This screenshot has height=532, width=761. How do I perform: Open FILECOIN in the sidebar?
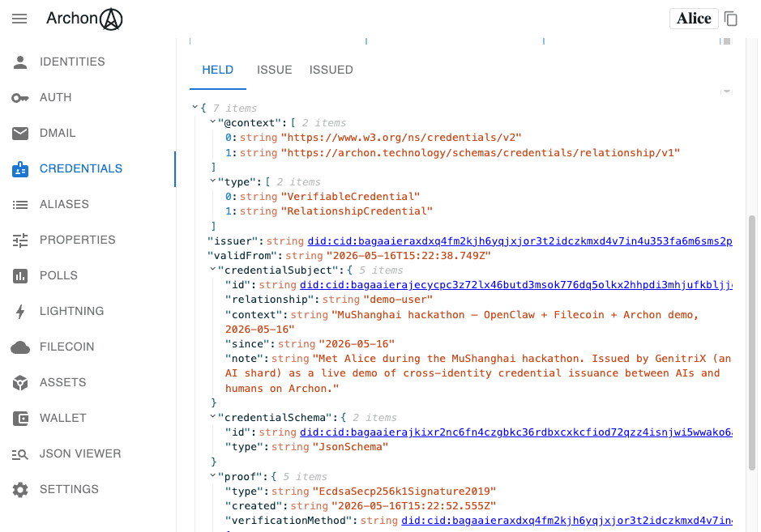(x=67, y=347)
